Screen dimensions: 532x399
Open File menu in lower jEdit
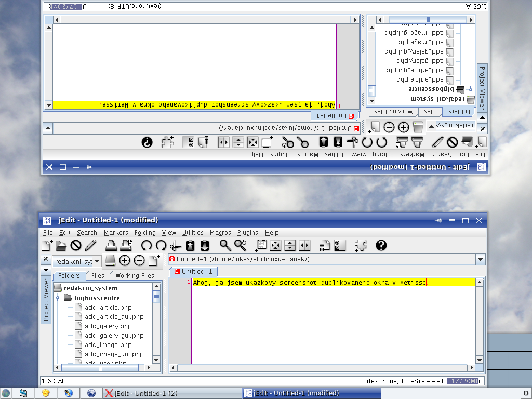pyautogui.click(x=48, y=232)
